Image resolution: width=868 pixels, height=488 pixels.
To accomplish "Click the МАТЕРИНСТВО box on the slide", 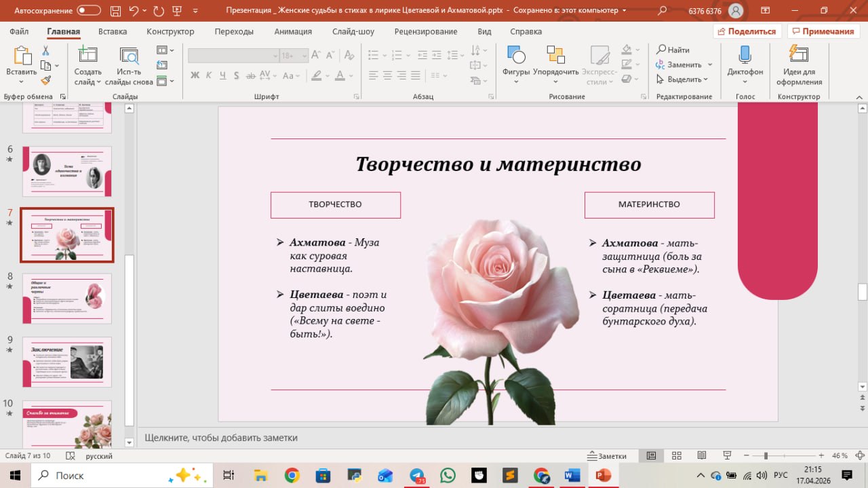I will click(x=649, y=204).
